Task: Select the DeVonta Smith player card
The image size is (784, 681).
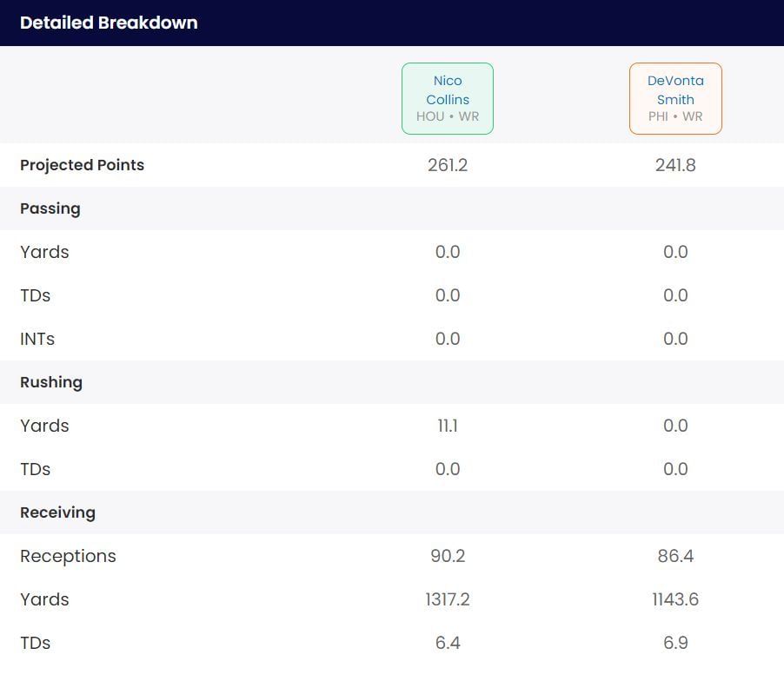Action: click(x=675, y=98)
